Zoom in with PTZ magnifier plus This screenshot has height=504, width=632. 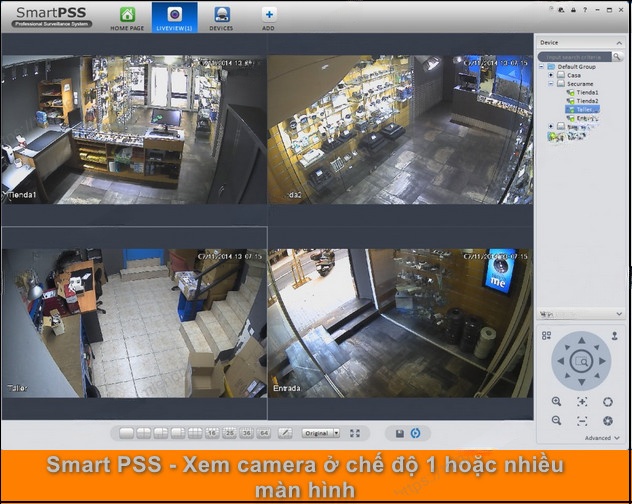pyautogui.click(x=556, y=401)
